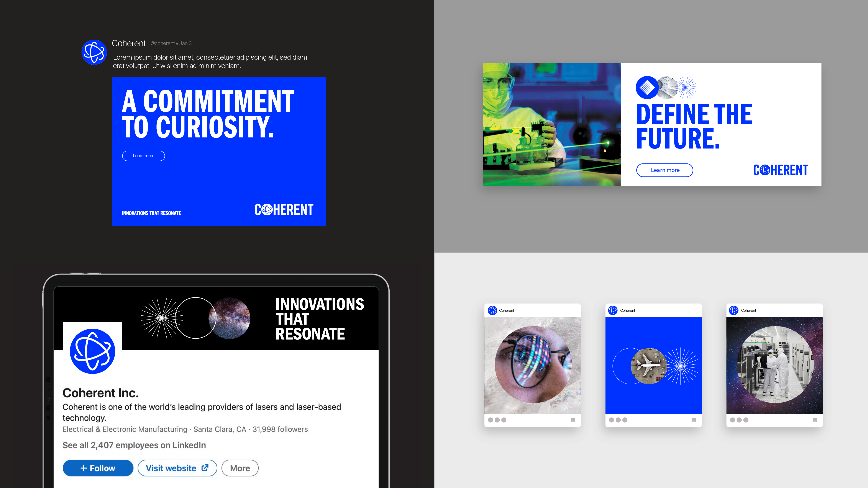The image size is (868, 488).
Task: Open 'See all 2,407 employees on LinkedIn' link
Action: pos(134,445)
